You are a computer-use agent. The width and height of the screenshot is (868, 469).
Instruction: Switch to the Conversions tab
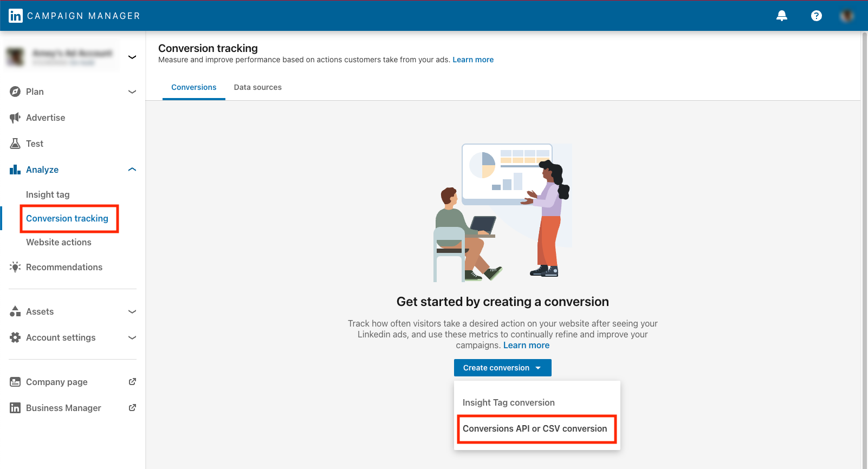[x=194, y=87]
